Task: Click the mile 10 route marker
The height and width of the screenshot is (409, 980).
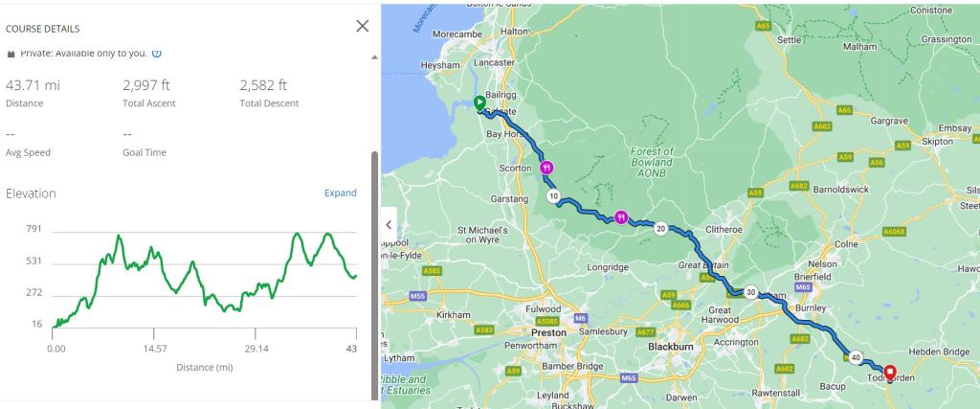Action: point(553,196)
